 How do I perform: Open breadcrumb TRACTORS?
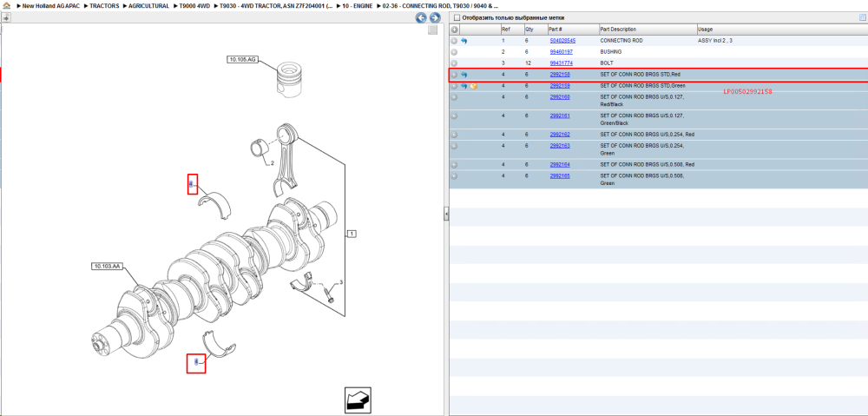(104, 5)
